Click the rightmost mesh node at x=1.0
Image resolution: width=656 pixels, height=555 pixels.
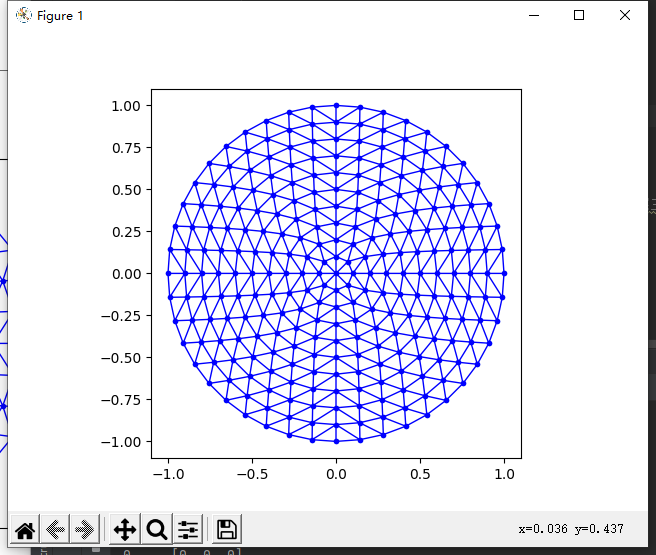505,274
